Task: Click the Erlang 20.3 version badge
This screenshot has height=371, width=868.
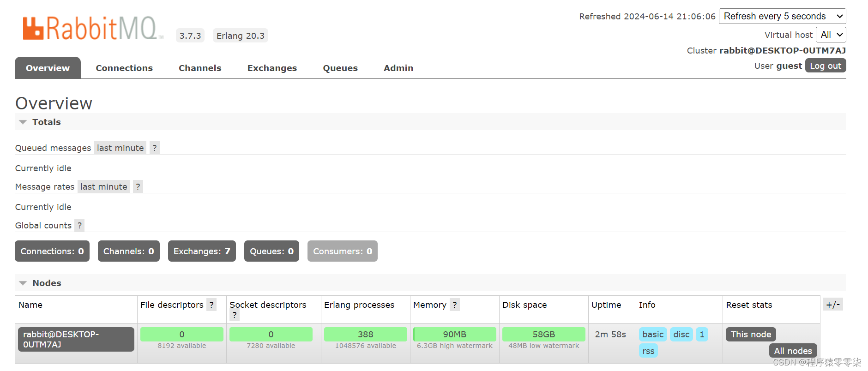Action: (x=241, y=36)
